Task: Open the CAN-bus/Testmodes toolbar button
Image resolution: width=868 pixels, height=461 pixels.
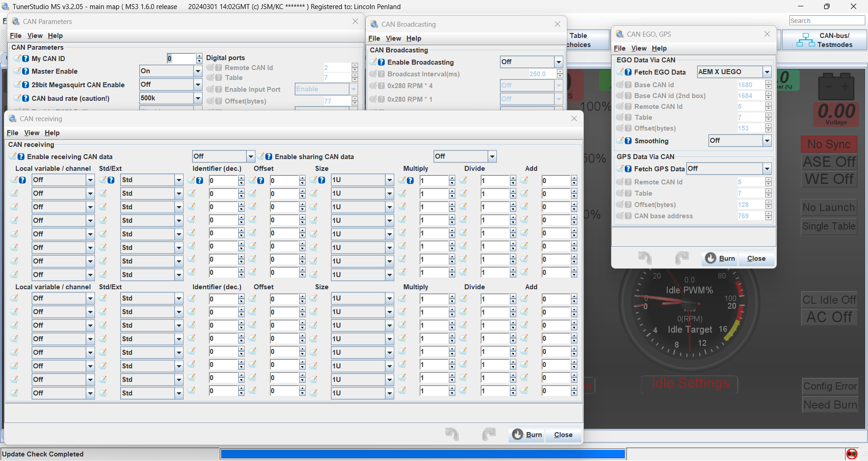Action: coord(825,40)
